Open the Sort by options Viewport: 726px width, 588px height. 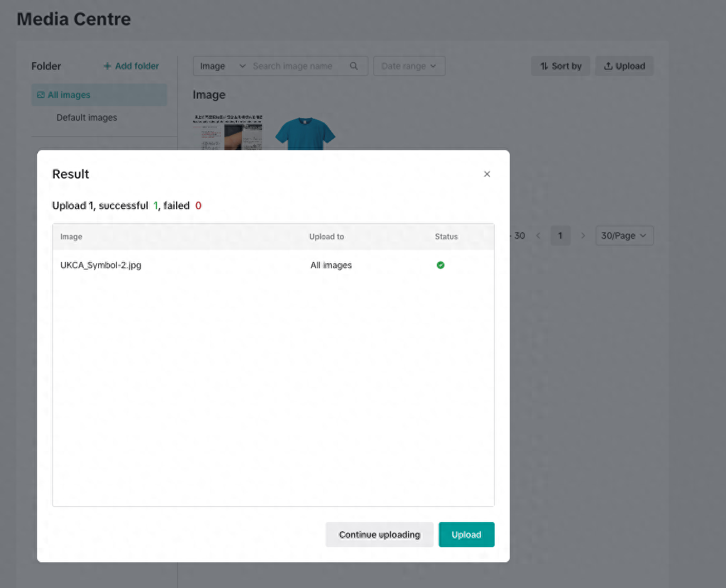[560, 66]
